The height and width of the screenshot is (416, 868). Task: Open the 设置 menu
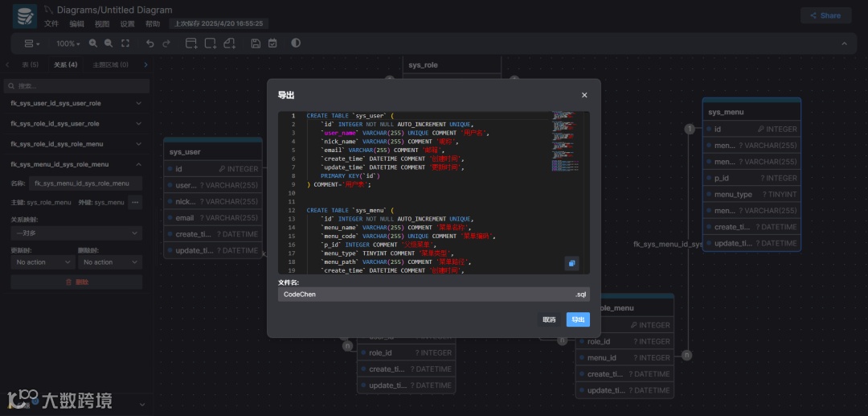[x=127, y=24]
